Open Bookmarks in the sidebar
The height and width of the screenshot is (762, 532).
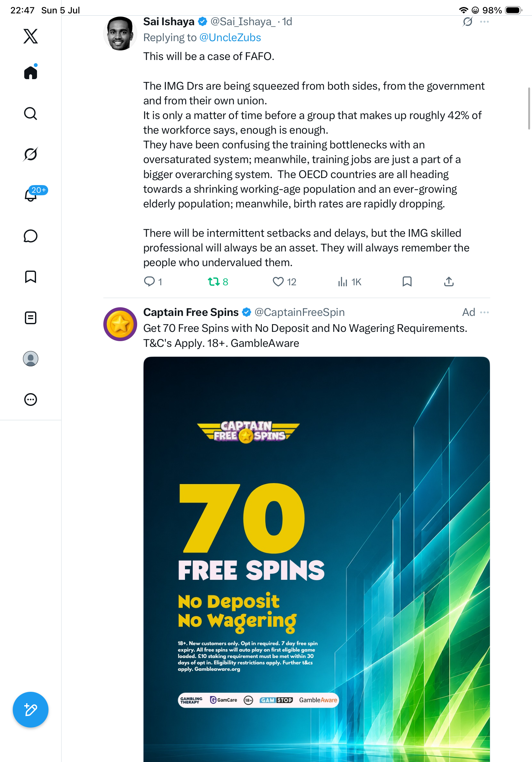click(31, 276)
